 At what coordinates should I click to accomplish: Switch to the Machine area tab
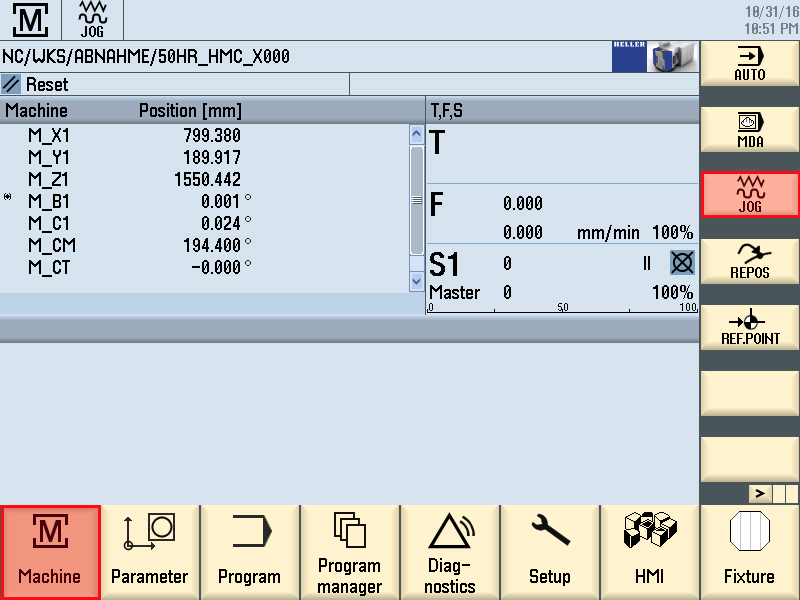tap(50, 550)
